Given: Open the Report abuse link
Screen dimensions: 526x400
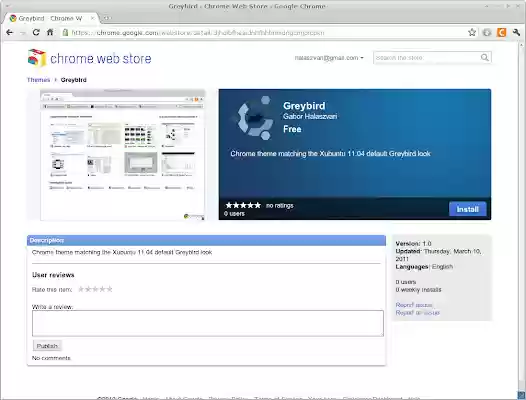Looking at the screenshot, I should [x=414, y=305].
